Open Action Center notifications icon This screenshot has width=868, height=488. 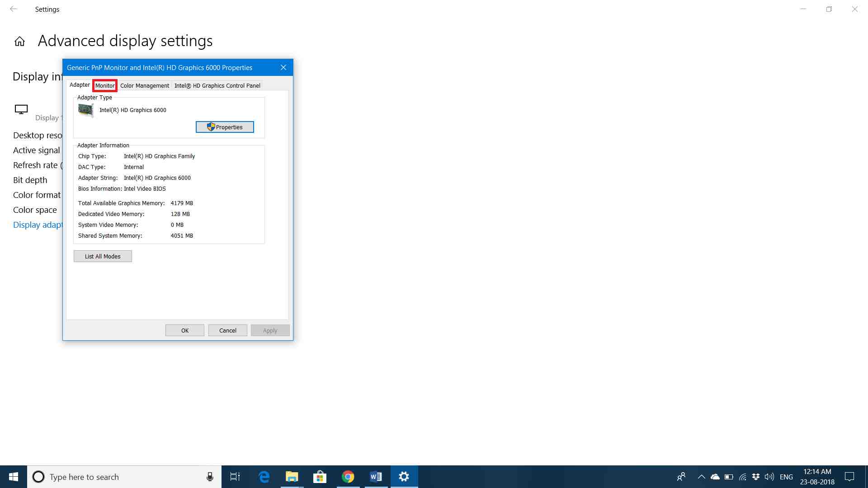point(849,477)
